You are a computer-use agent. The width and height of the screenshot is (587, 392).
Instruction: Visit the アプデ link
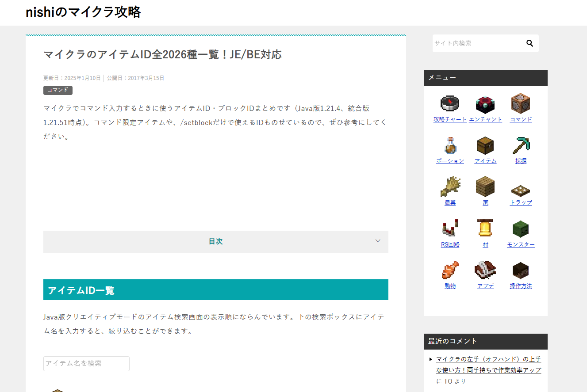tap(485, 286)
